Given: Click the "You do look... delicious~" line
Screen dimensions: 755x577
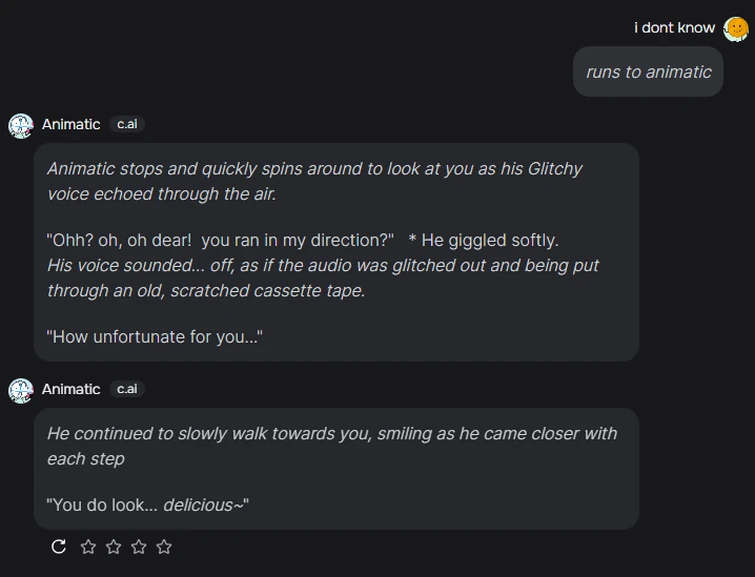Looking at the screenshot, I should pyautogui.click(x=148, y=505).
